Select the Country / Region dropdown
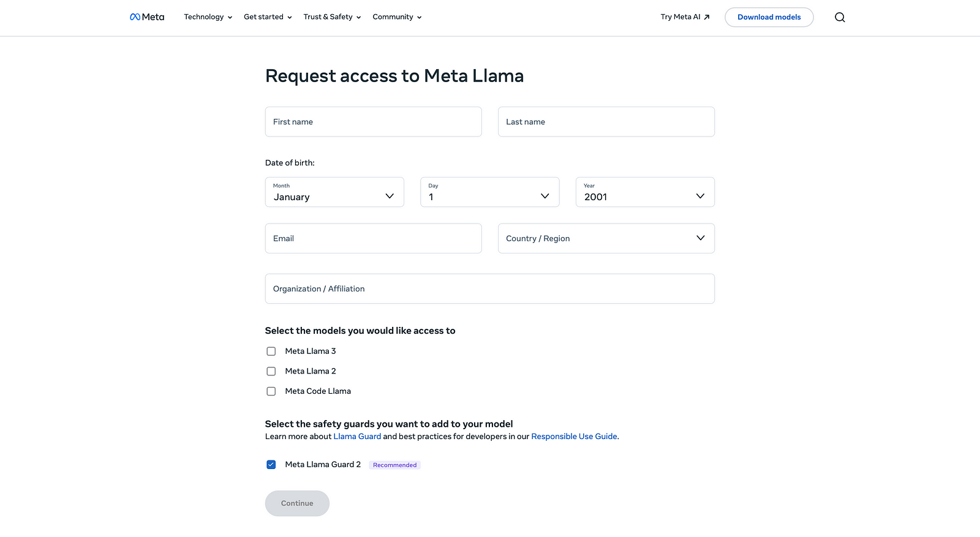 [606, 238]
